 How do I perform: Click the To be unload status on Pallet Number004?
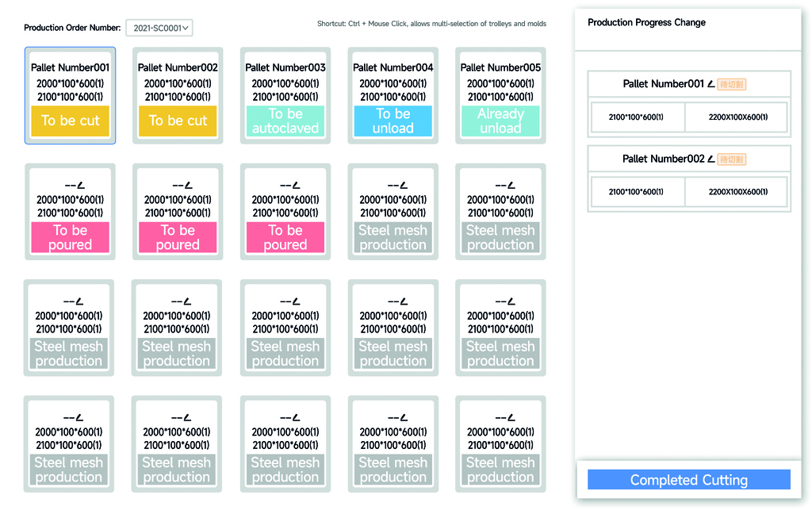[393, 121]
